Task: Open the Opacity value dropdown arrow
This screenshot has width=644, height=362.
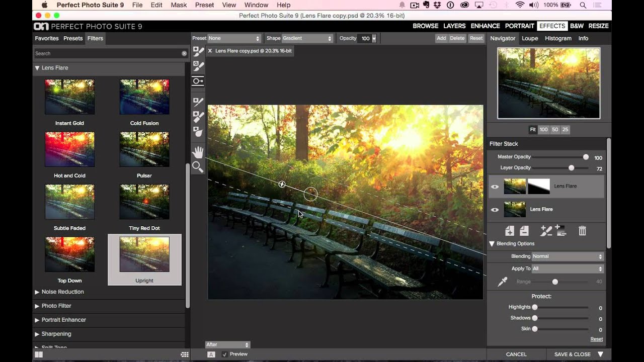Action: [374, 38]
